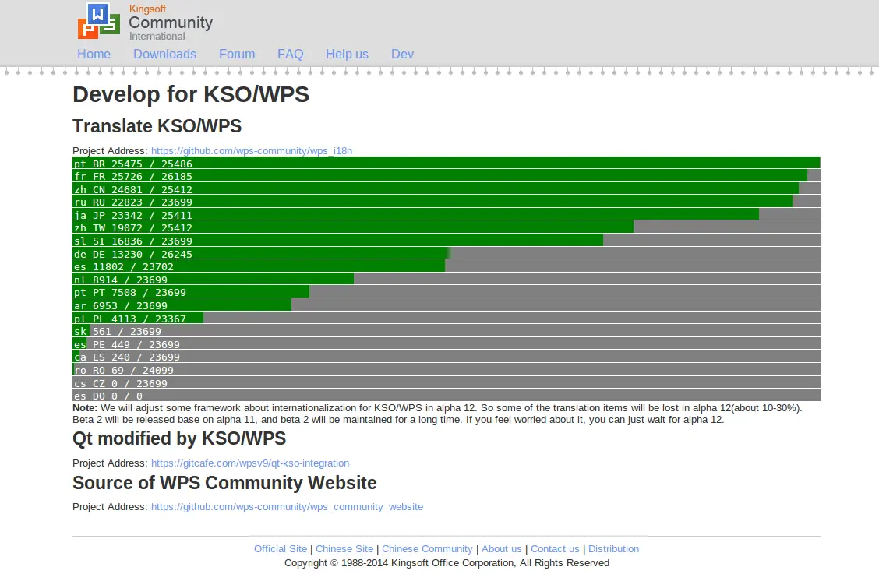This screenshot has height=588, width=879.
Task: Click the zh CN 24681 / 25412 progress bar
Action: pos(447,188)
